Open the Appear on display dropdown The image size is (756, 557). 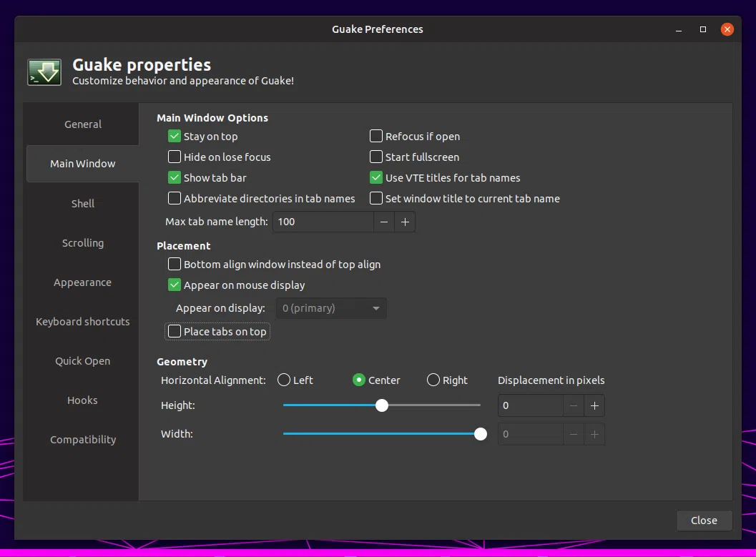tap(331, 308)
